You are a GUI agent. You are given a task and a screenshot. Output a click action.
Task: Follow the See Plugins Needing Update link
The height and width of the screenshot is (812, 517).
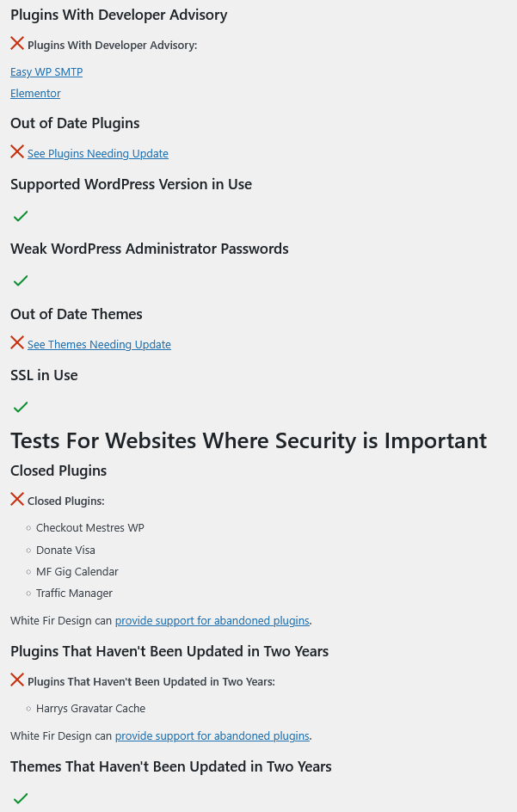[x=98, y=154]
